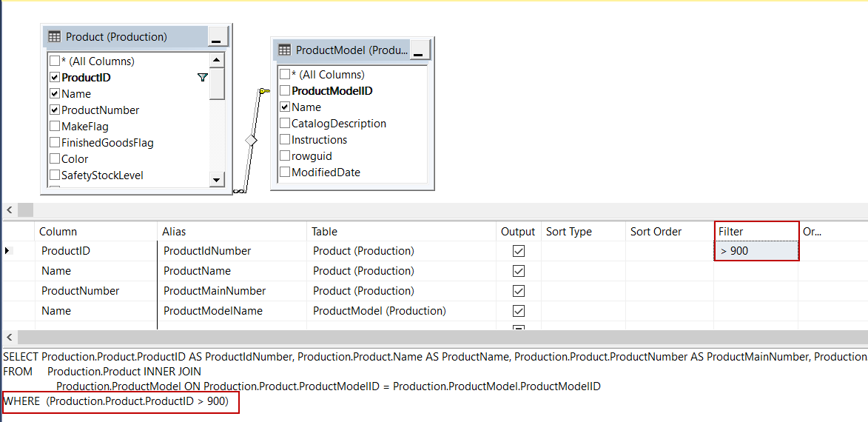
Task: Click the join diamond between tables
Action: [251, 140]
